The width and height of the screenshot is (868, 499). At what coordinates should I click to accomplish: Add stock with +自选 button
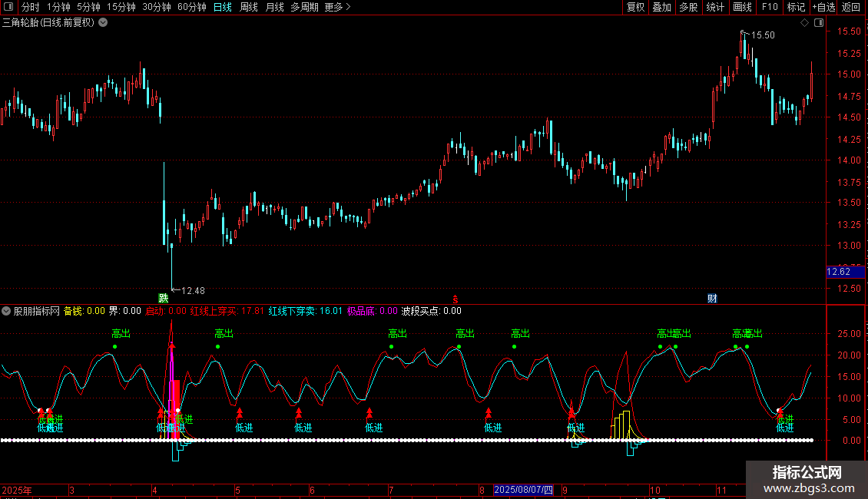823,7
